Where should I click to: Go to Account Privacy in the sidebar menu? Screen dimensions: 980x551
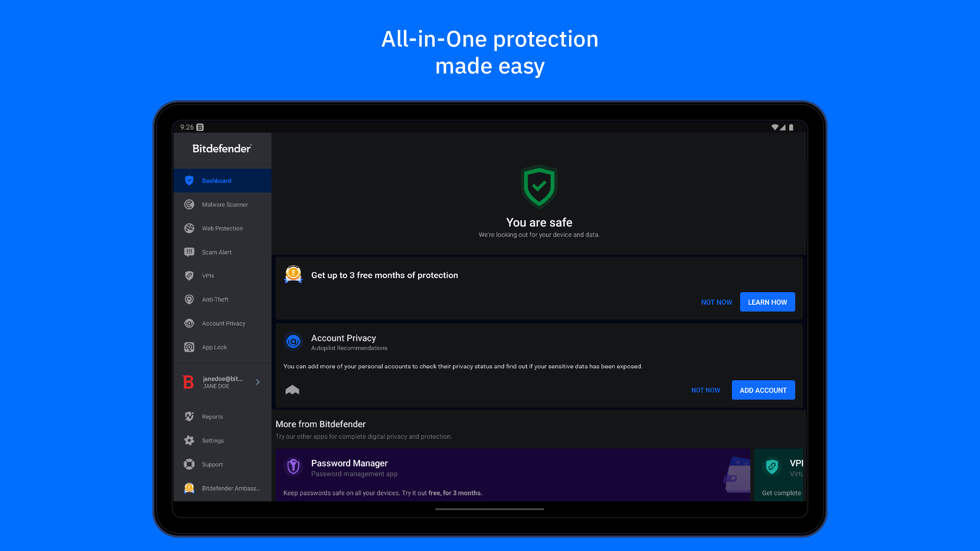(x=223, y=323)
